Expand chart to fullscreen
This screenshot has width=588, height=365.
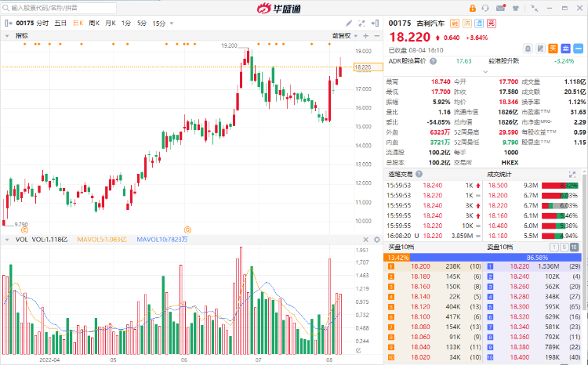coord(362,23)
